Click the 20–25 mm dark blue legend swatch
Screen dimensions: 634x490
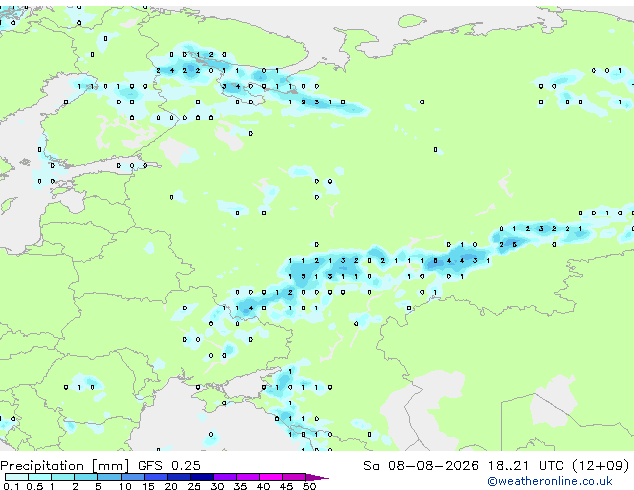point(179,477)
